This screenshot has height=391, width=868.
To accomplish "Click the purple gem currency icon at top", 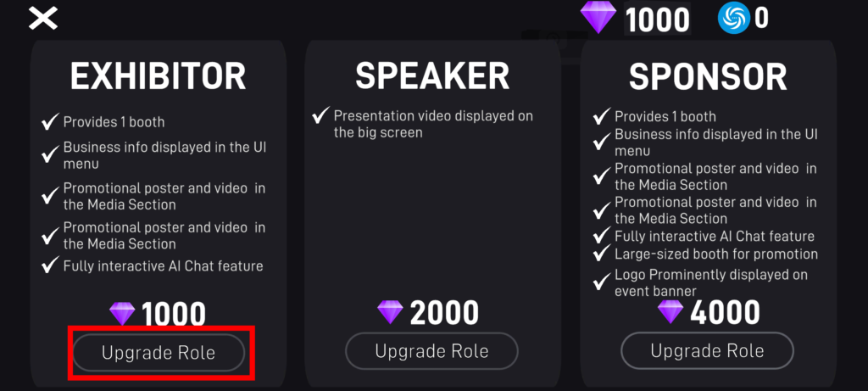I will pos(598,19).
